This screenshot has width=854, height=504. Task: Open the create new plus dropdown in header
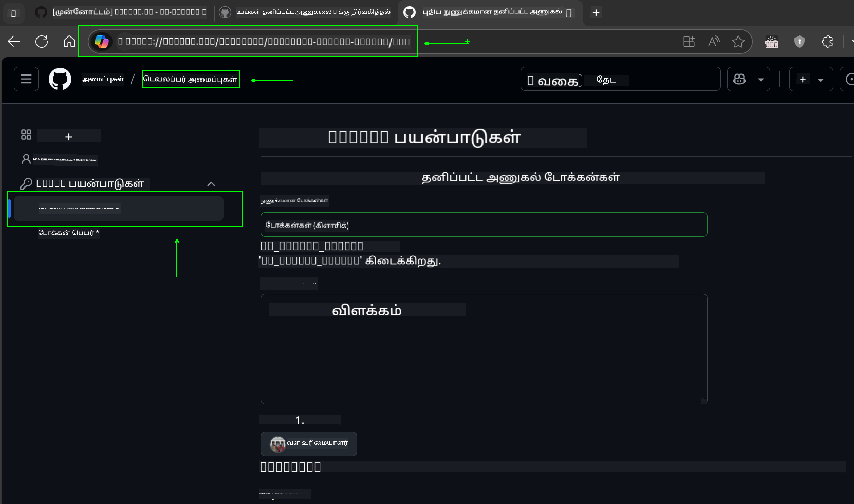[811, 79]
